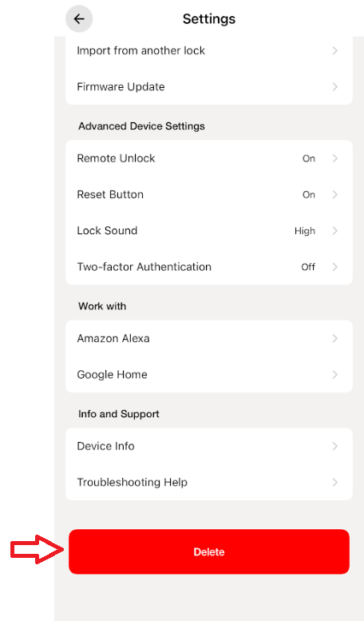The width and height of the screenshot is (364, 621).
Task: Open Troubleshooting Help link
Action: [x=209, y=483]
